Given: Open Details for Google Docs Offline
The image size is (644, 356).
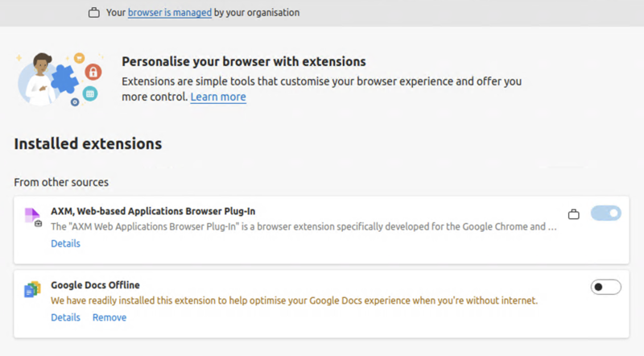Looking at the screenshot, I should pyautogui.click(x=65, y=317).
